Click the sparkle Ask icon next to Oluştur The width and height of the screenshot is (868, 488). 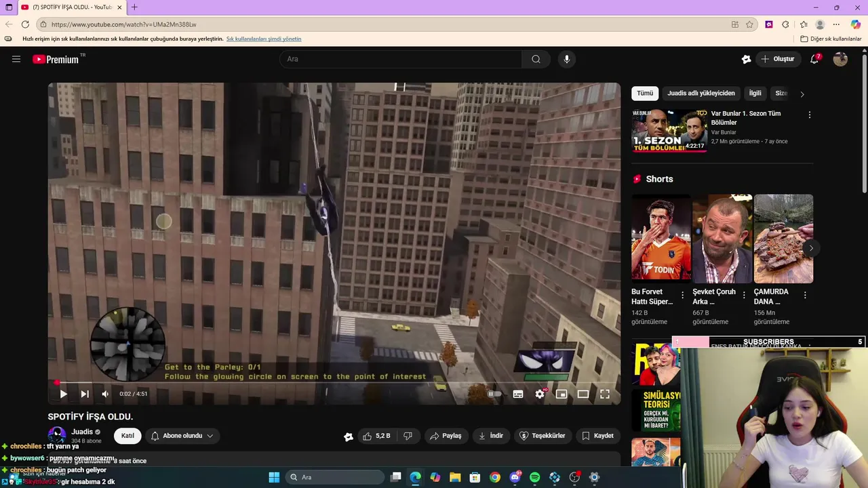pyautogui.click(x=746, y=59)
